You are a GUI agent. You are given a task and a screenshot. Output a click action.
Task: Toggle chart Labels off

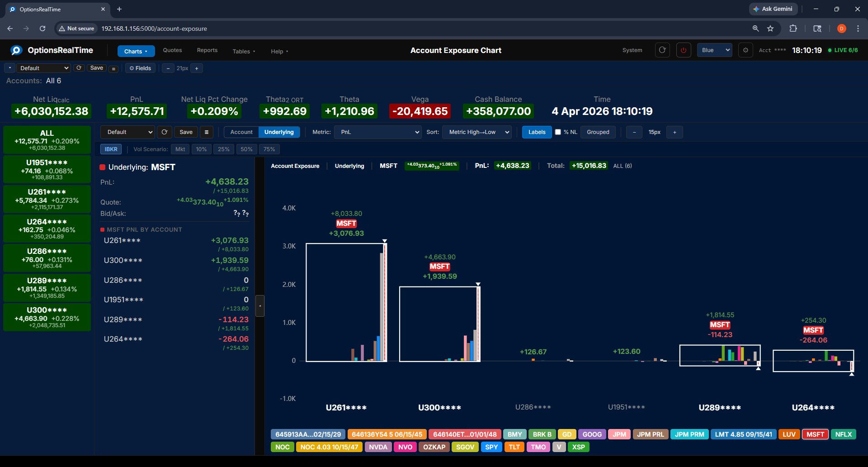click(x=537, y=132)
